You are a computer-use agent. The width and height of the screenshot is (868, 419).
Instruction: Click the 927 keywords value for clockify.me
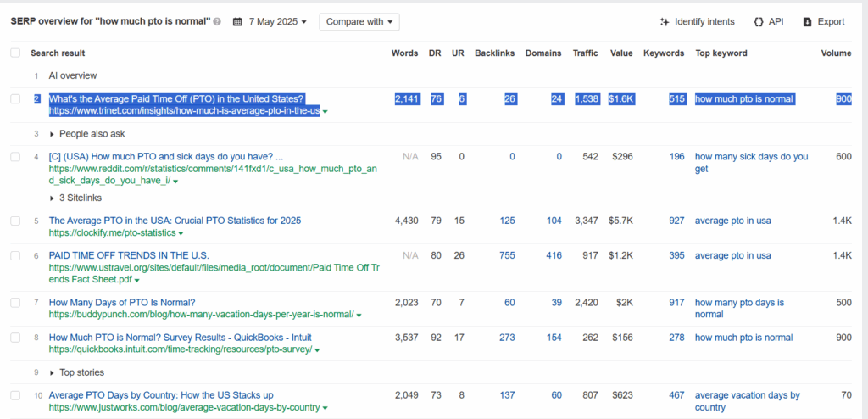(676, 221)
